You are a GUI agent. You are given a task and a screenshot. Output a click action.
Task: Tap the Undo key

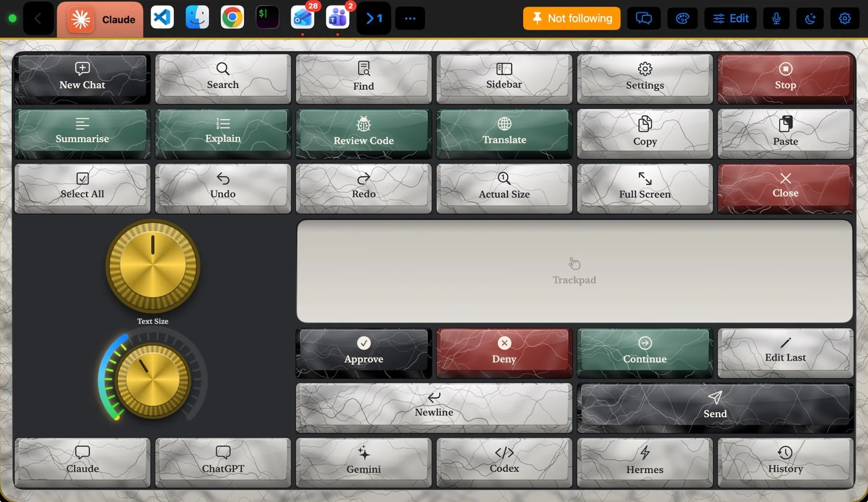(223, 188)
